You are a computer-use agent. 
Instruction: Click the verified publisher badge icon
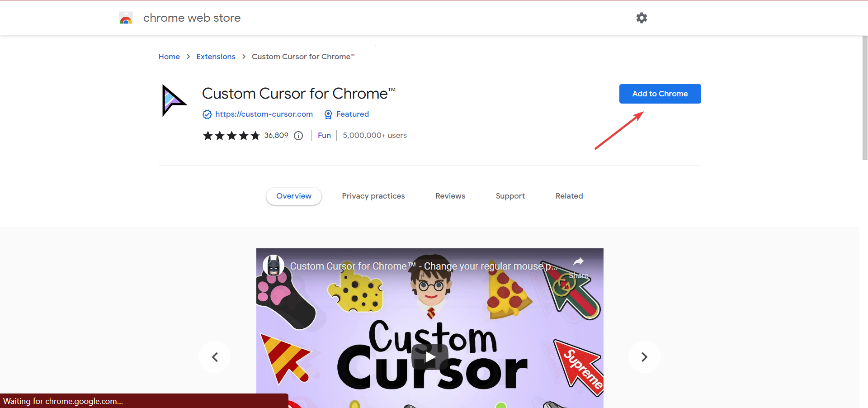tap(207, 114)
